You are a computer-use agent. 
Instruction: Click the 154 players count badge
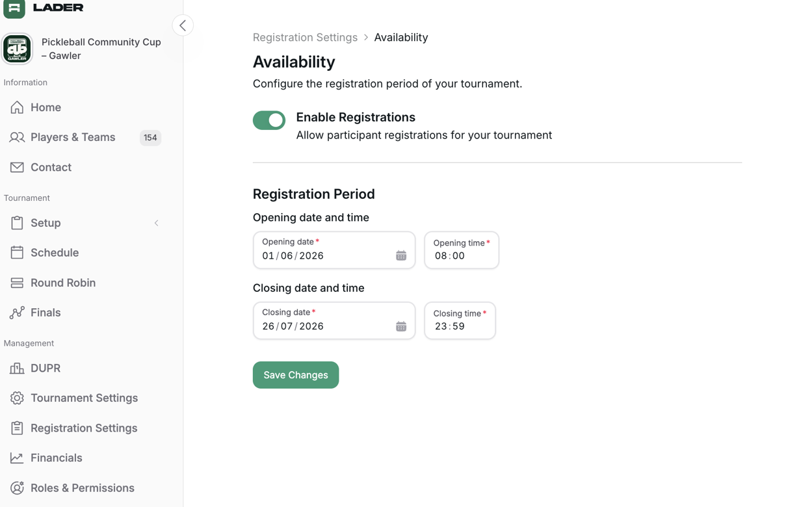click(x=150, y=138)
